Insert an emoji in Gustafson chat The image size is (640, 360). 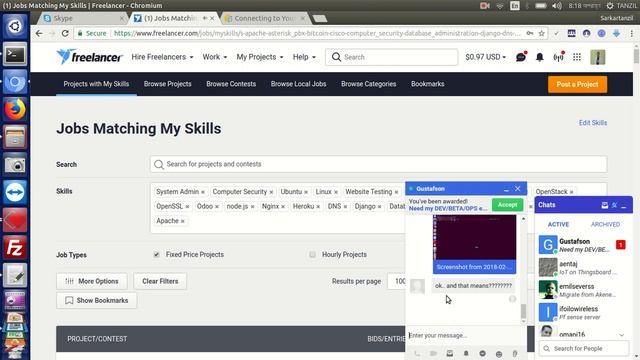499,354
